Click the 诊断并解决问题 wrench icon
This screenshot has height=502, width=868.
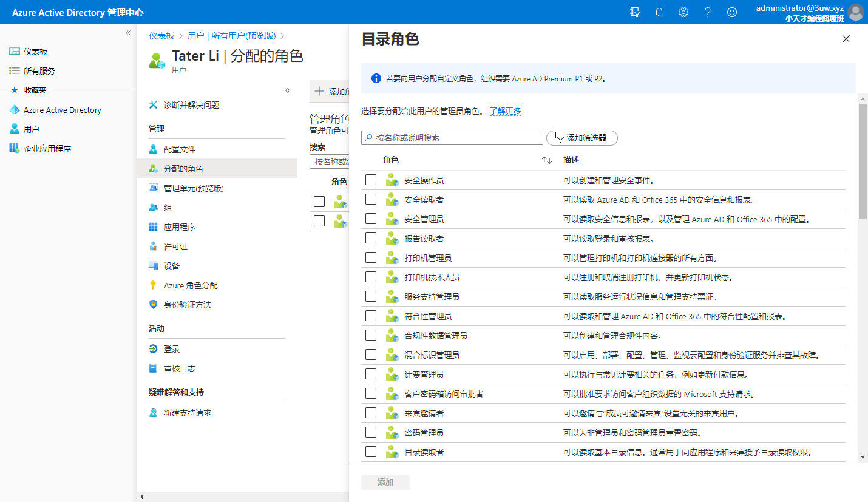153,105
